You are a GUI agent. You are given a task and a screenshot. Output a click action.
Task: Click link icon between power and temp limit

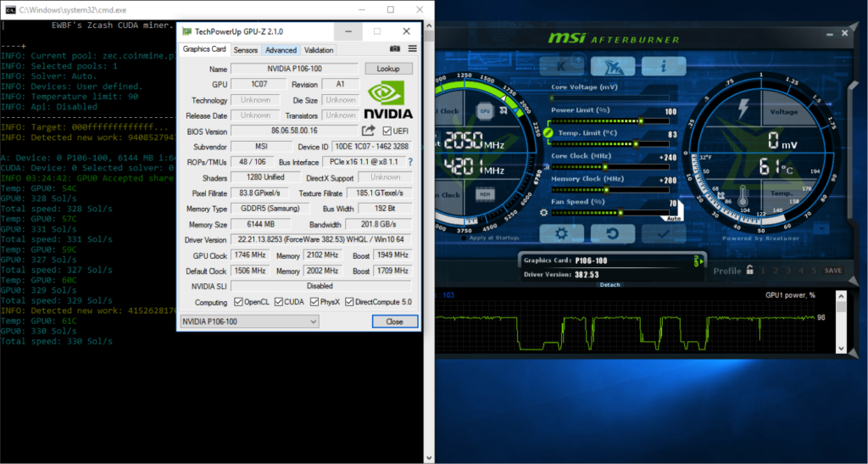(548, 133)
